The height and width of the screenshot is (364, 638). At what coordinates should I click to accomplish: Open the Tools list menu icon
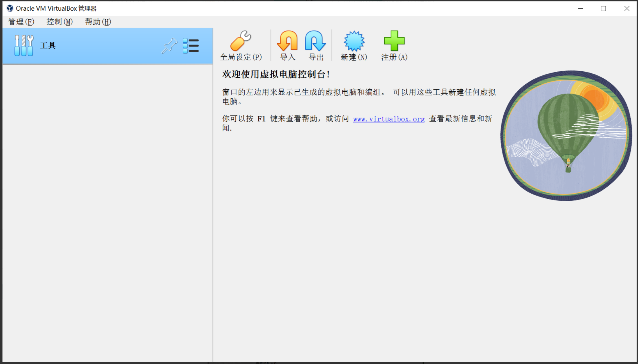click(191, 46)
